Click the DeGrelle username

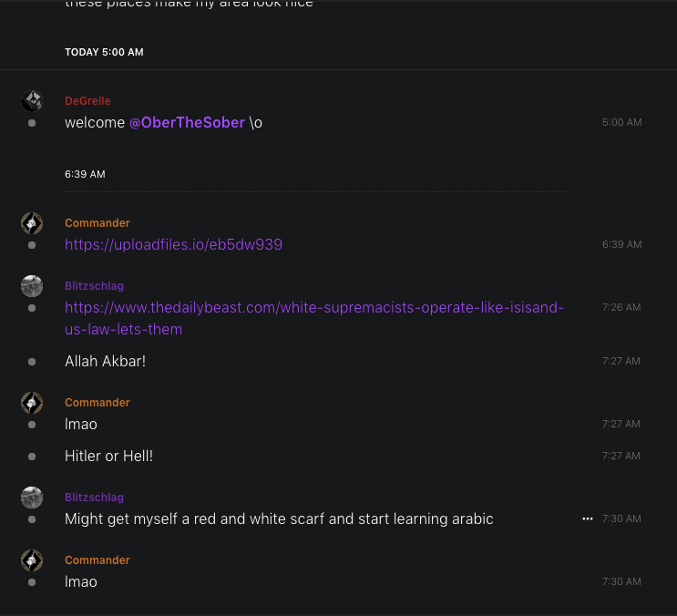click(x=87, y=101)
